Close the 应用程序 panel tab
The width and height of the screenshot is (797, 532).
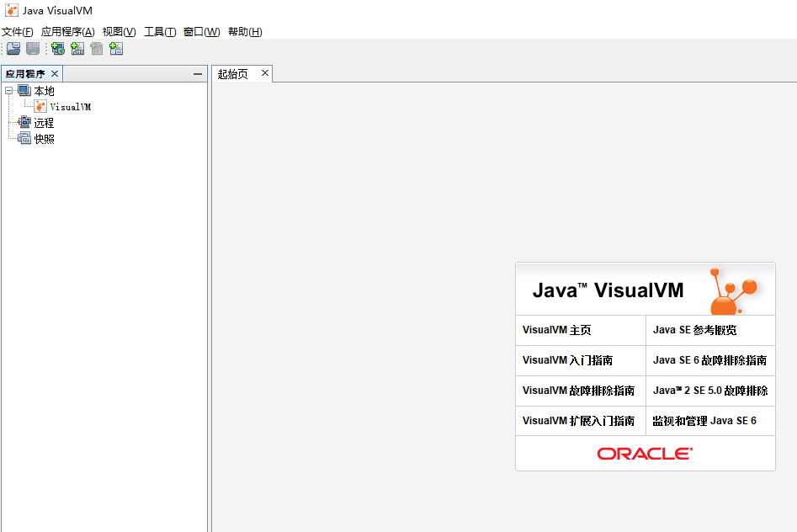[55, 74]
